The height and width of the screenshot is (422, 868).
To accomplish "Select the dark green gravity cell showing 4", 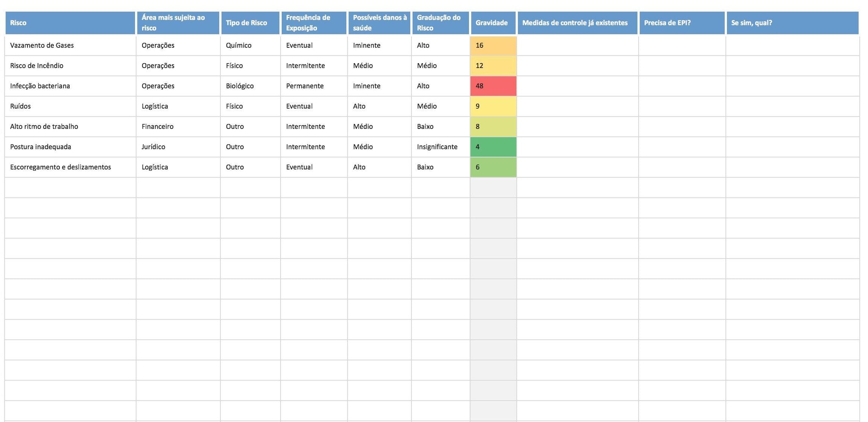I will tap(493, 147).
